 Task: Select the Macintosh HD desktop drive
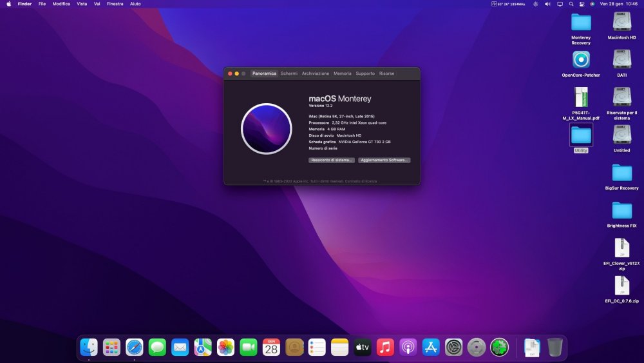coord(622,22)
